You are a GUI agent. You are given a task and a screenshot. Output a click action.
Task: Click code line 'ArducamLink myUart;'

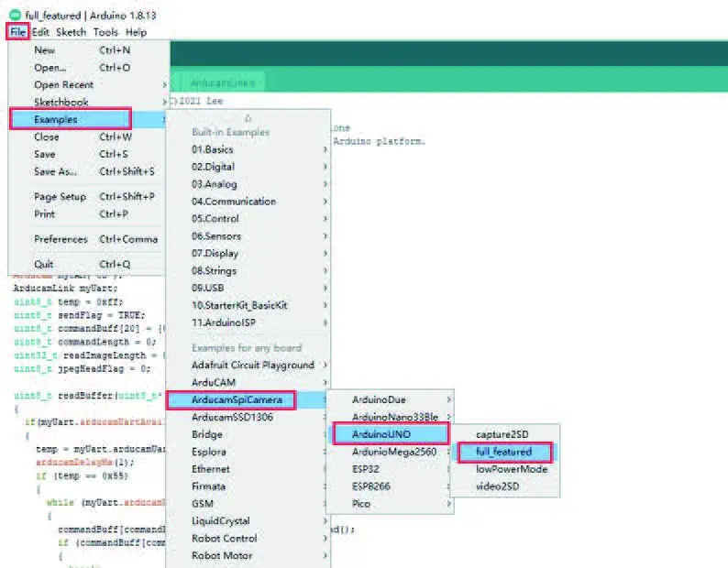point(65,289)
